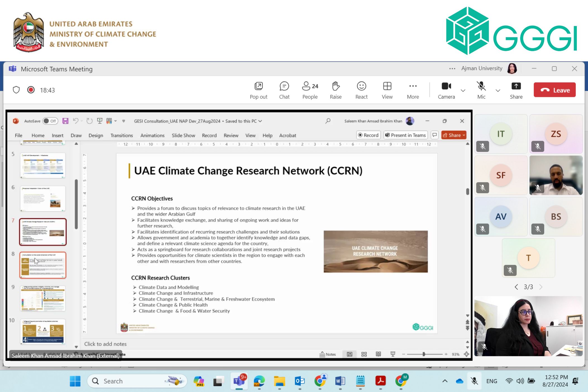588x392 pixels.
Task: Click the red Leave button
Action: 554,90
